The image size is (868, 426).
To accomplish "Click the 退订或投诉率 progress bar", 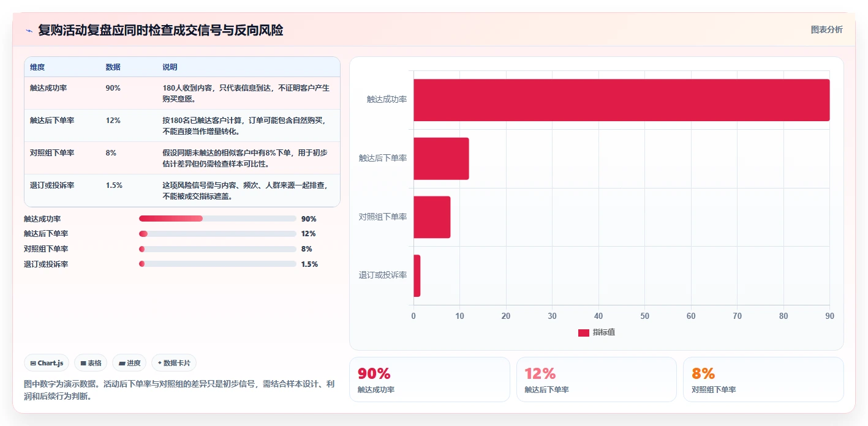I will coord(217,264).
